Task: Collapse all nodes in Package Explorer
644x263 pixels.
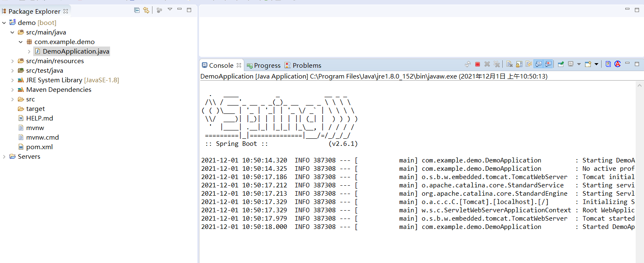Action: click(137, 10)
